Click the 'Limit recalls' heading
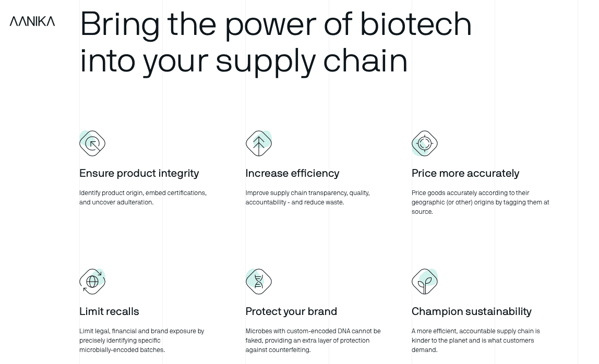This screenshot has height=364, width=599. (x=109, y=311)
